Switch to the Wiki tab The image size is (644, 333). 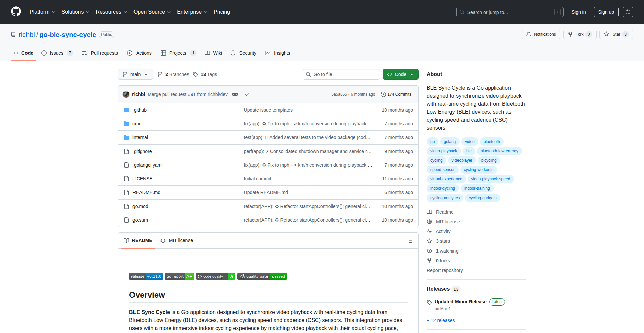pos(213,53)
